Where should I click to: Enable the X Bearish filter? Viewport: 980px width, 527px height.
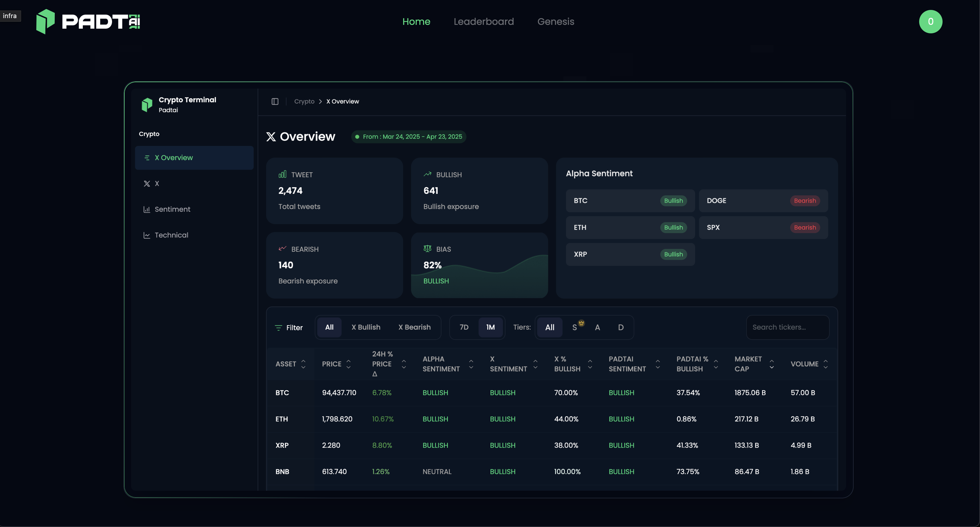[414, 327]
